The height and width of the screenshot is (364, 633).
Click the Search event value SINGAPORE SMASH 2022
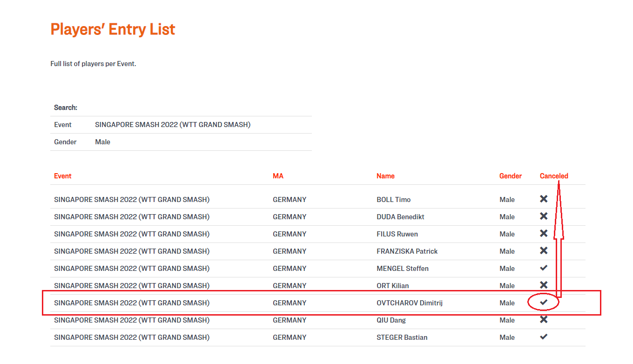point(173,125)
